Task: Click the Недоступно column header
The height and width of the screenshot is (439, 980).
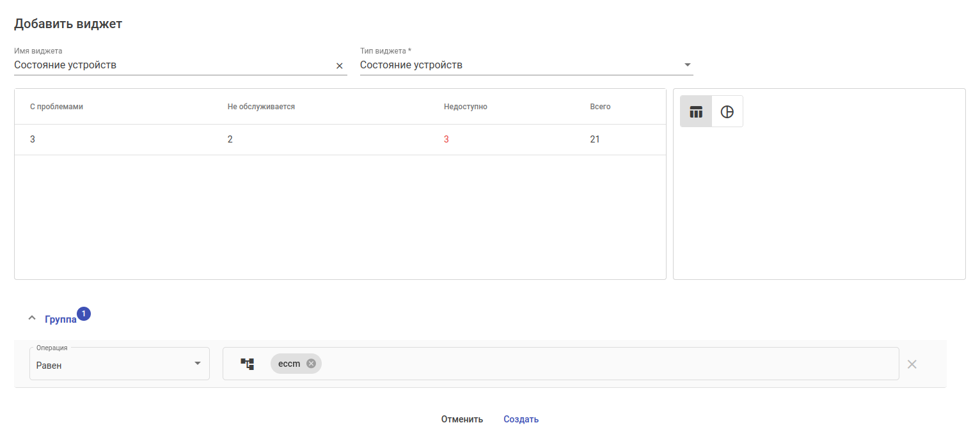Action: 466,107
